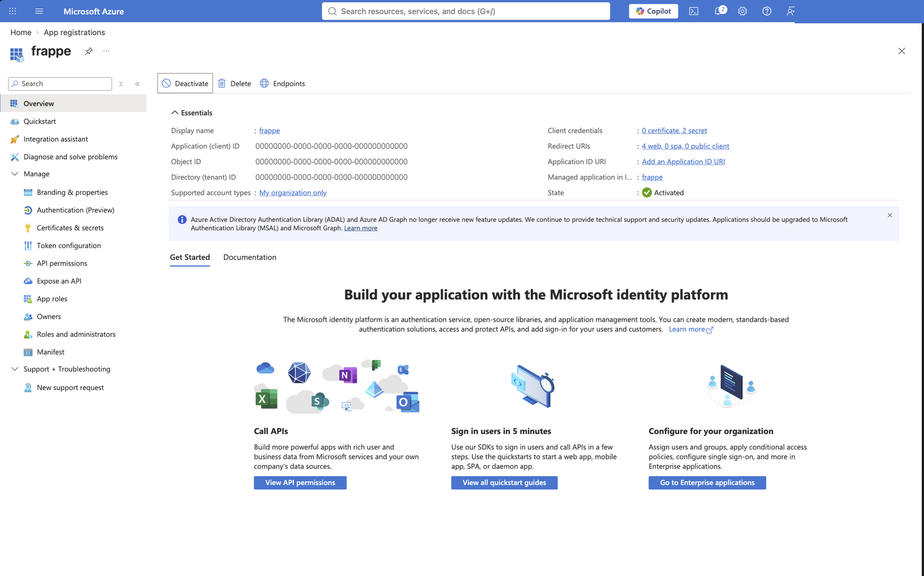
Task: Click the Delete toolbar button
Action: (234, 83)
